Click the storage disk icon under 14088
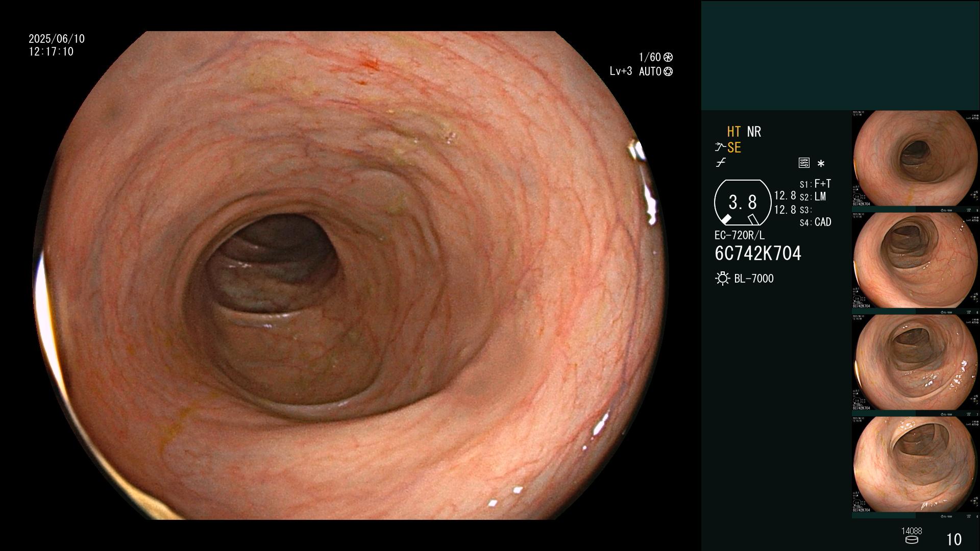980x551 pixels. tap(912, 540)
